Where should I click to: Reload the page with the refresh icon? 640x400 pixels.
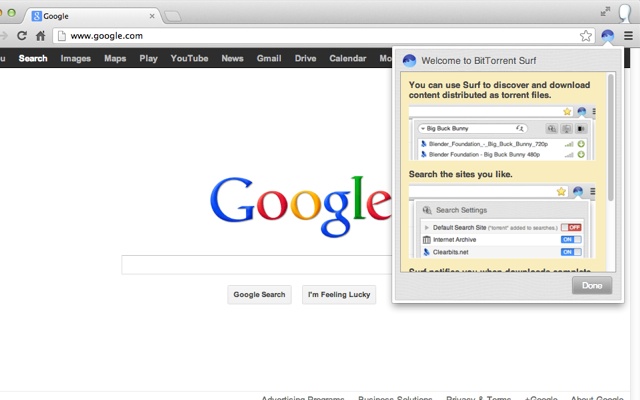(x=22, y=36)
